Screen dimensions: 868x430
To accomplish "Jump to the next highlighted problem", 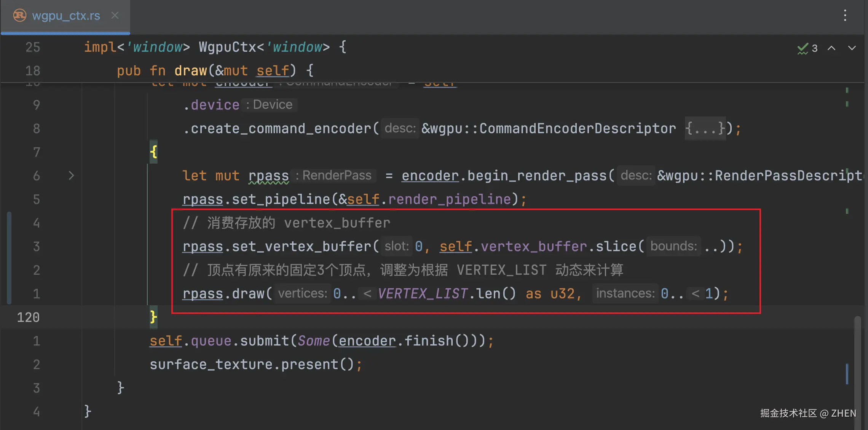I will click(x=852, y=48).
